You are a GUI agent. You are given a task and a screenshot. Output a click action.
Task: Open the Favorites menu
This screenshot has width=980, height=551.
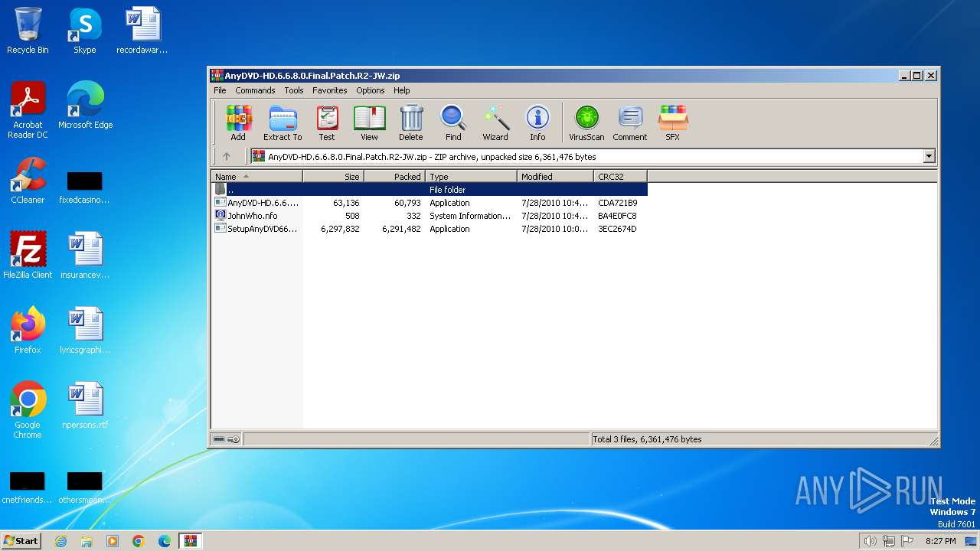tap(330, 90)
